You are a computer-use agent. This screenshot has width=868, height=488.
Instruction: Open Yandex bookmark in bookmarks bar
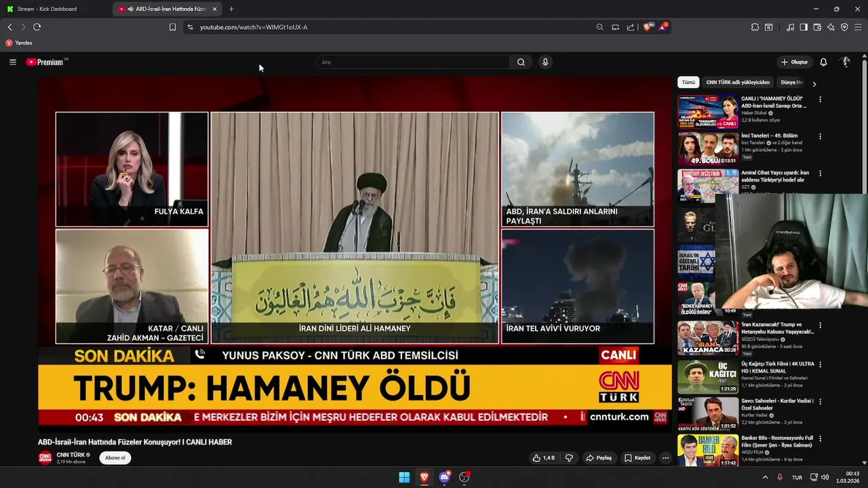pyautogui.click(x=19, y=43)
